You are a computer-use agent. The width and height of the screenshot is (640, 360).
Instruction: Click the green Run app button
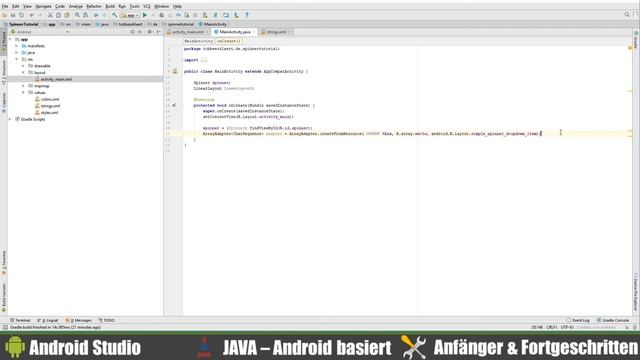[145, 15]
